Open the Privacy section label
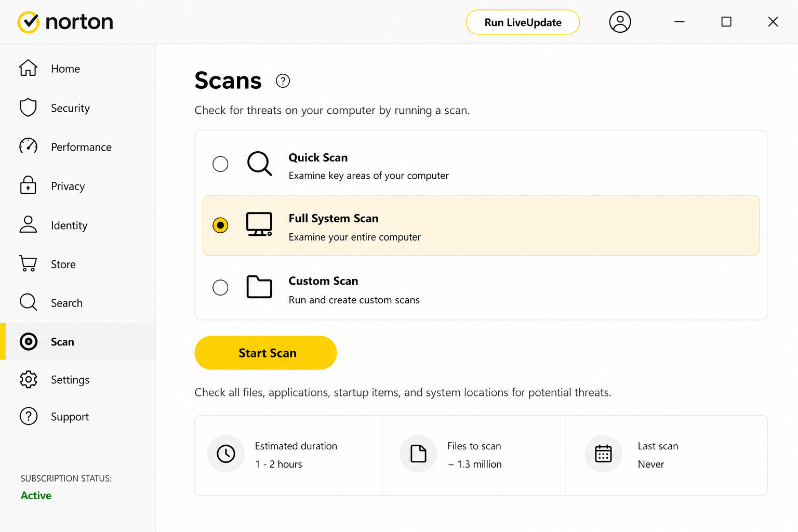Image resolution: width=798 pixels, height=532 pixels. [x=68, y=186]
